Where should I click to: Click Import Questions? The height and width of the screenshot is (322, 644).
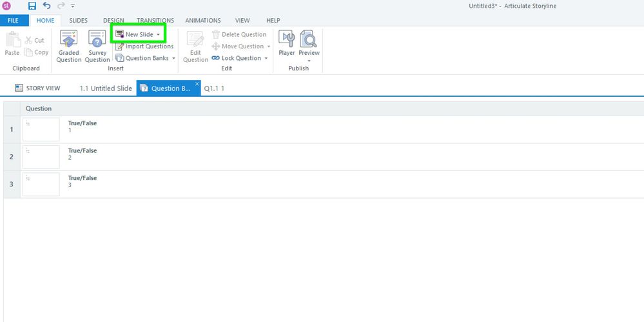point(144,46)
